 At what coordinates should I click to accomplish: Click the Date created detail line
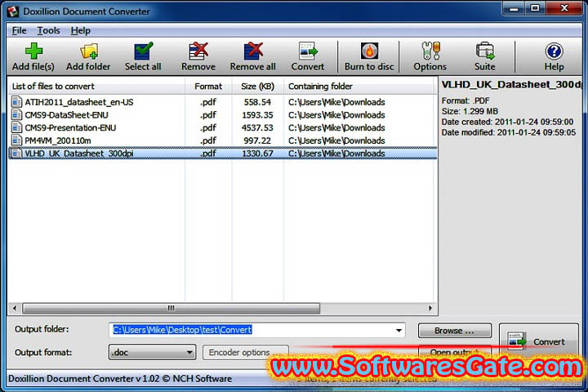(507, 122)
